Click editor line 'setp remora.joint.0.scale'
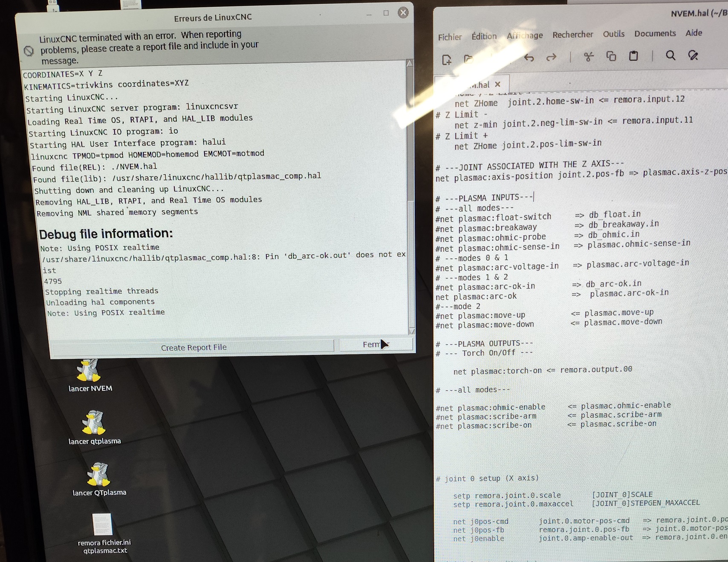Screen dimensions: 728x562 click(x=553, y=495)
